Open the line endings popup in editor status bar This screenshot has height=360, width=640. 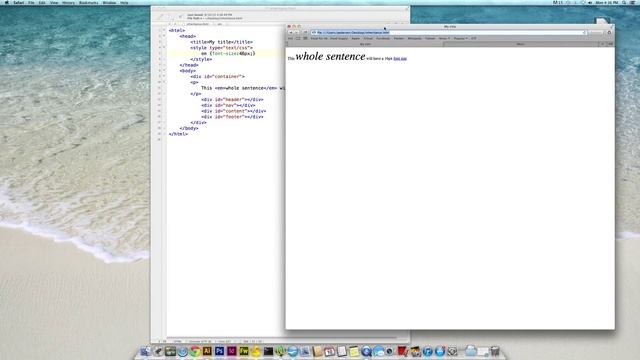point(223,341)
